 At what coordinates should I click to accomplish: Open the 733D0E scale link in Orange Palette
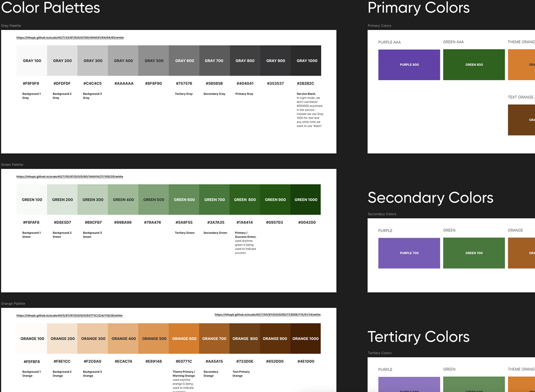[x=268, y=315]
